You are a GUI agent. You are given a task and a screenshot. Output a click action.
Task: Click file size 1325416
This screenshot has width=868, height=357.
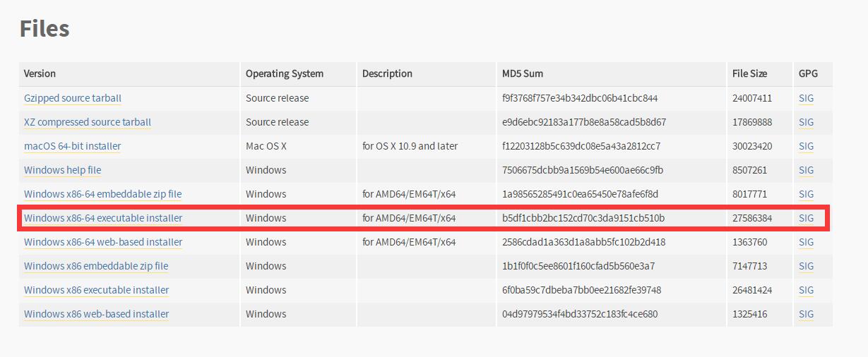pos(749,314)
